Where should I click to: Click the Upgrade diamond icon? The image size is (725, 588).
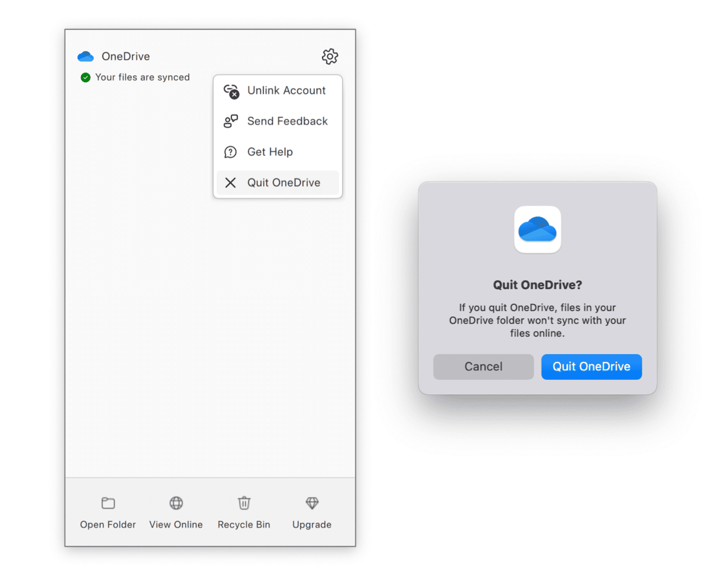[312, 503]
